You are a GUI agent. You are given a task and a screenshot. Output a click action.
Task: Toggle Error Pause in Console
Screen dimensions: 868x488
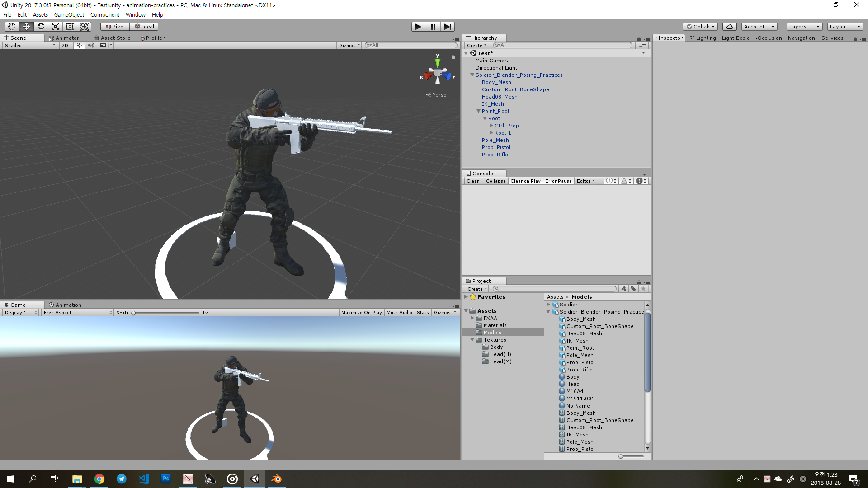tap(558, 181)
